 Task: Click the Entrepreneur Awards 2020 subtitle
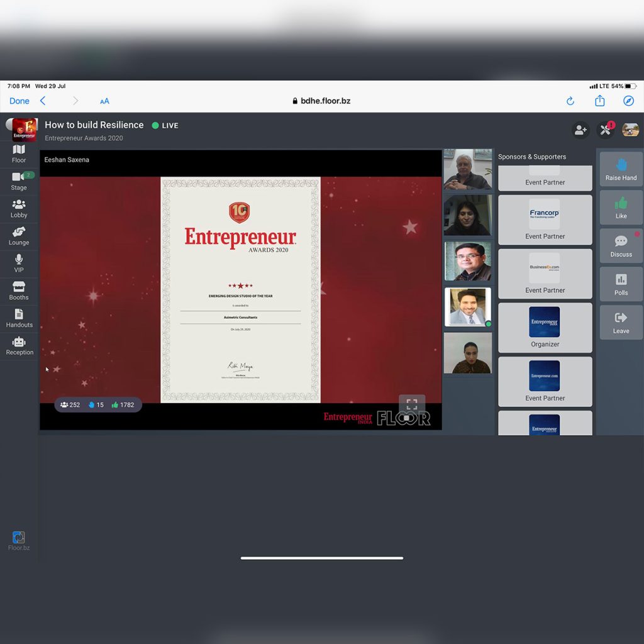coord(84,138)
